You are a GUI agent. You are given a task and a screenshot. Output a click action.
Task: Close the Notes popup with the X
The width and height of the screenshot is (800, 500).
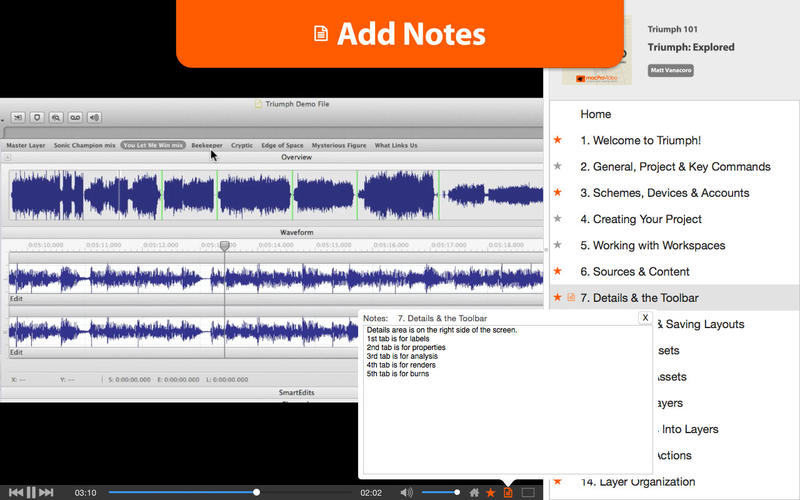point(645,317)
